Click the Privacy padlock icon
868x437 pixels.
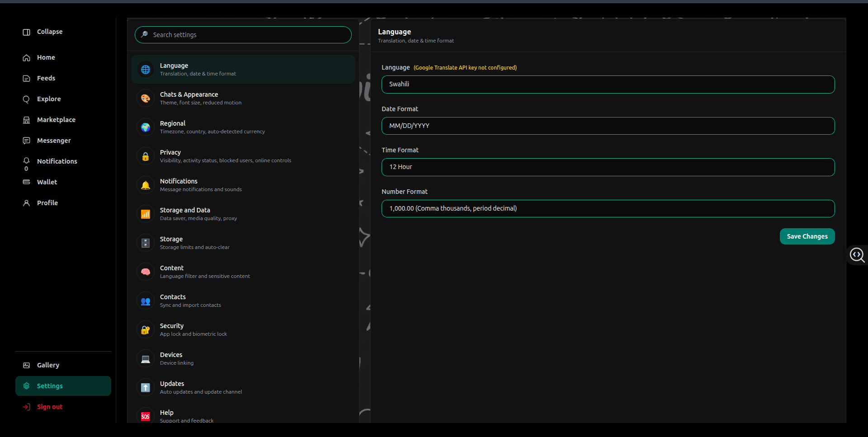point(146,156)
